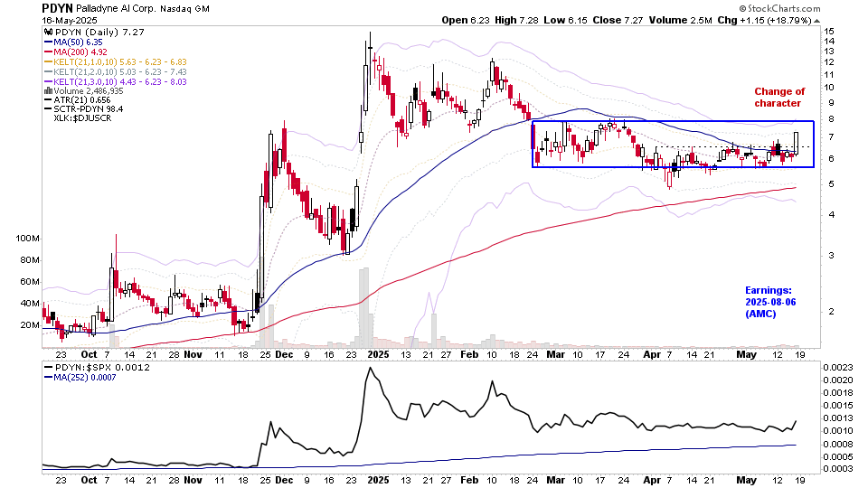Click the Volume 2,486,935 legend entry

point(83,90)
